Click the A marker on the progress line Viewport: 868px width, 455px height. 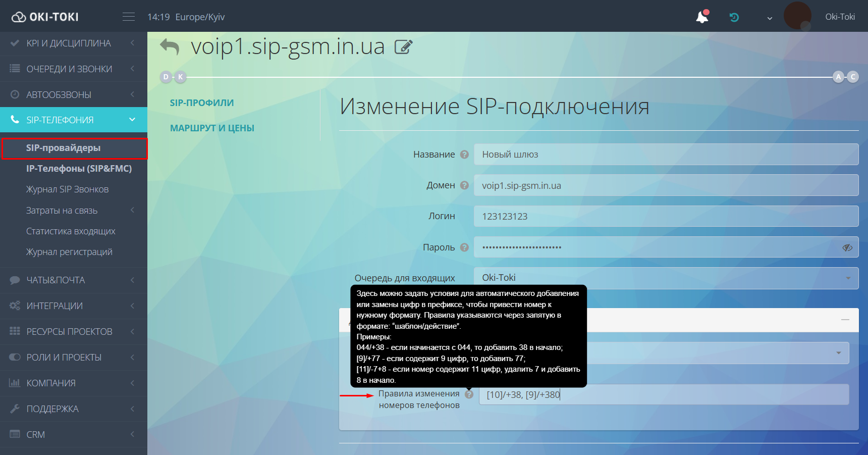coord(838,76)
